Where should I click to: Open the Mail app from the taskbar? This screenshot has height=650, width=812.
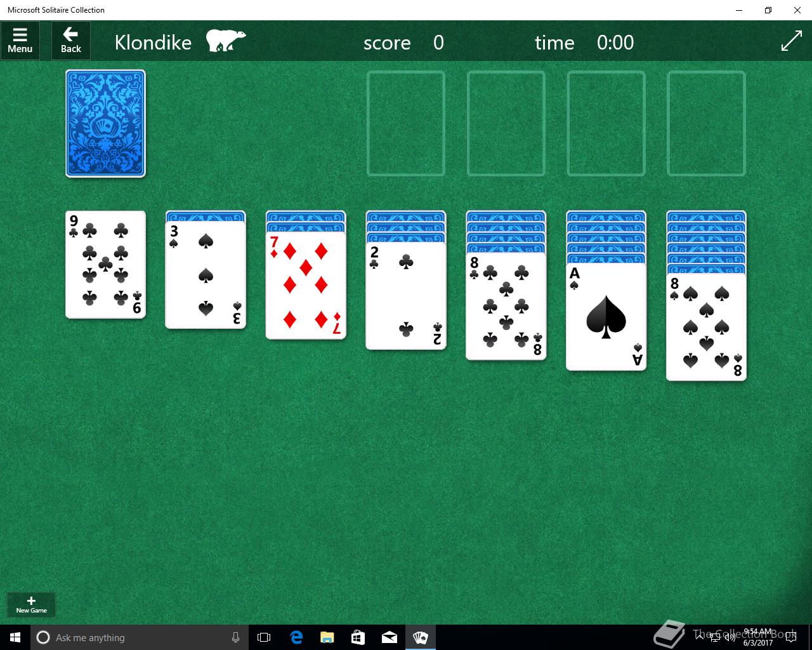pyautogui.click(x=390, y=637)
